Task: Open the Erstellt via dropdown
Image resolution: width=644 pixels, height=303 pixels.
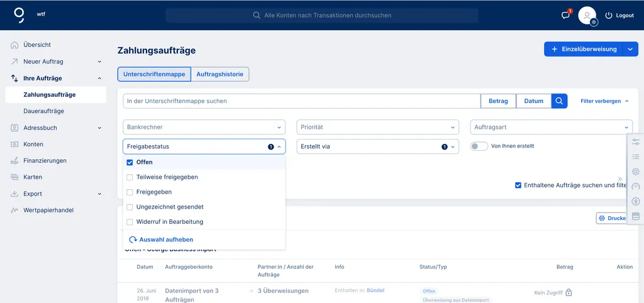Action: pos(377,146)
